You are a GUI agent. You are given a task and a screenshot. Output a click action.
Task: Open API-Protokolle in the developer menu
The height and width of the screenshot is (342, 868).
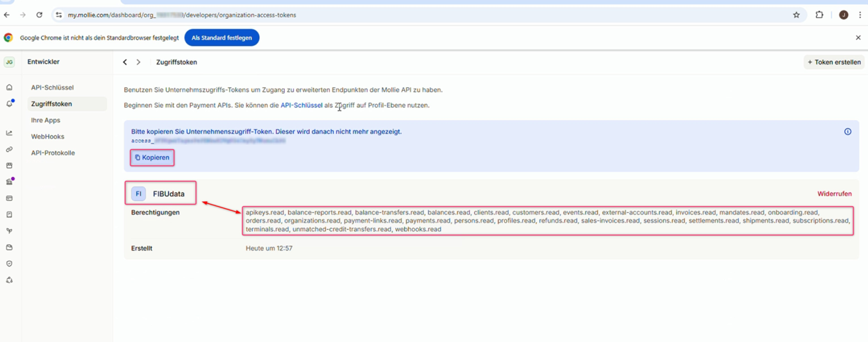tap(53, 153)
